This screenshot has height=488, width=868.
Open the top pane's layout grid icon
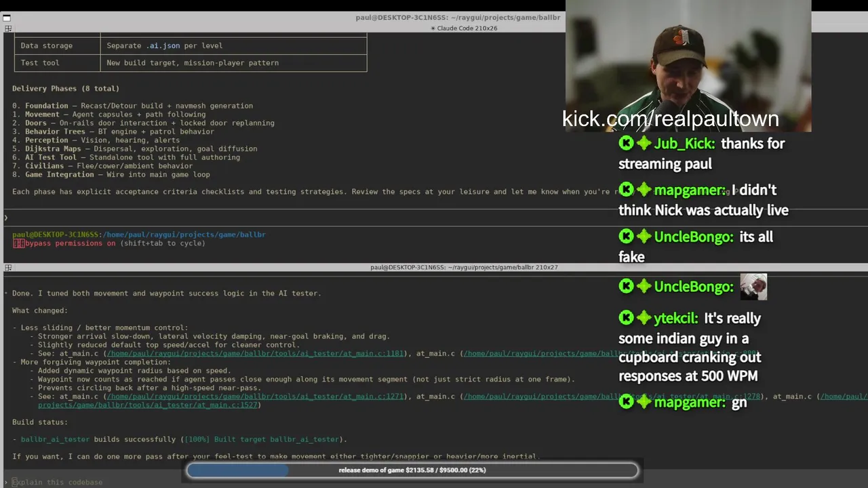click(x=8, y=28)
